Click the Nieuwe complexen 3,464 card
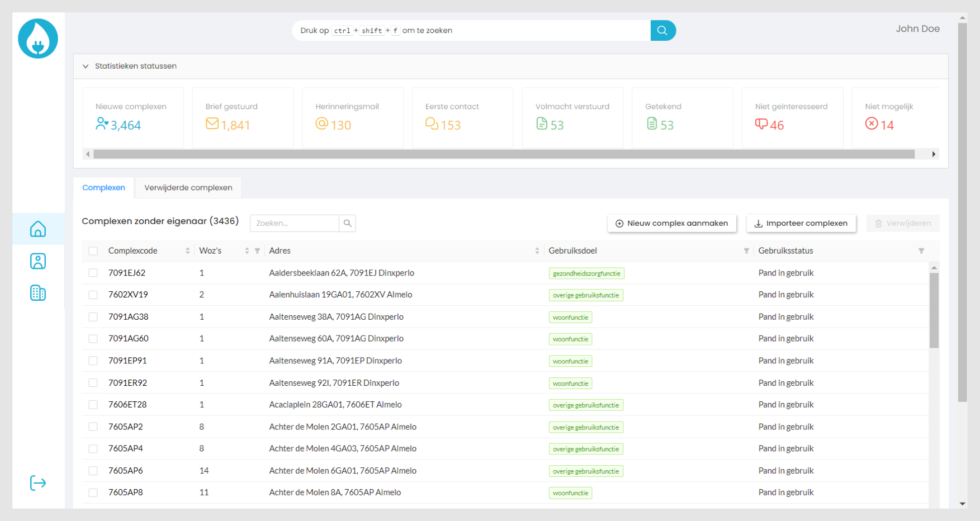This screenshot has width=980, height=521. click(133, 118)
